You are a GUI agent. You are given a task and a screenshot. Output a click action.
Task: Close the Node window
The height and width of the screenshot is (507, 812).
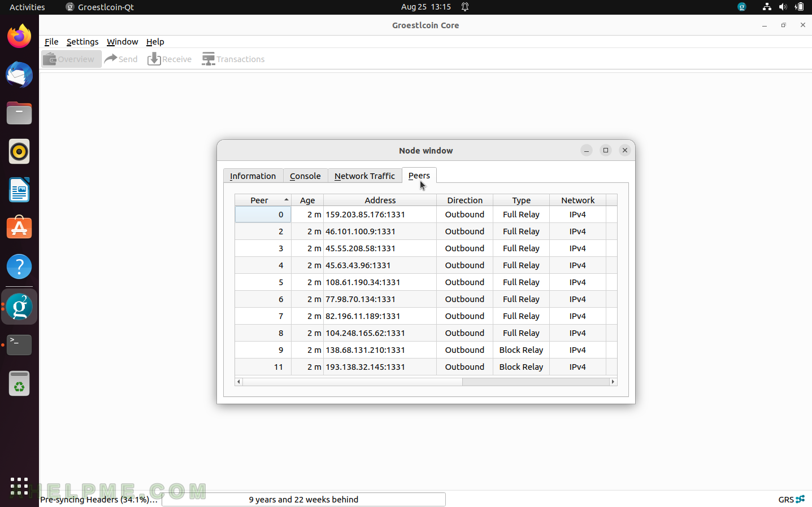point(625,150)
